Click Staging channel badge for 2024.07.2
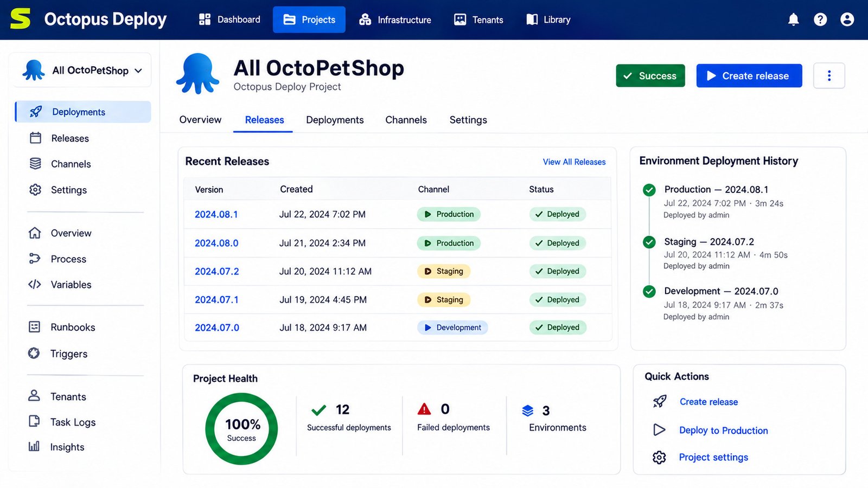 [x=443, y=271]
